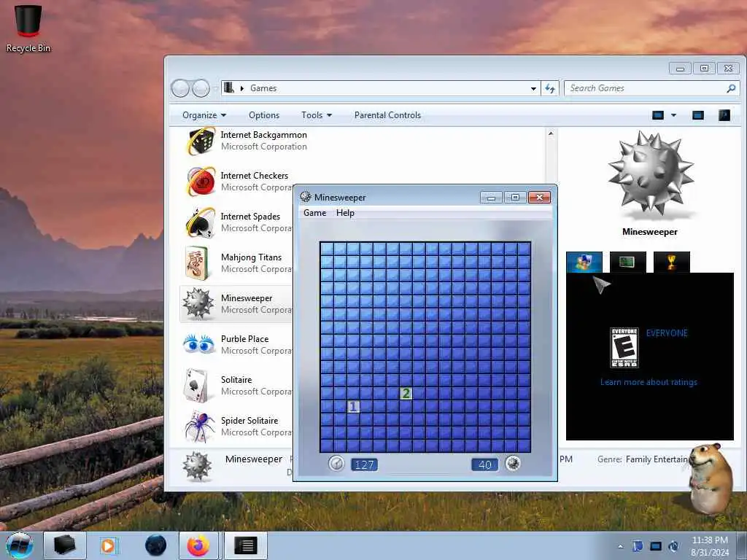Launch the media player from taskbar

coord(109,545)
